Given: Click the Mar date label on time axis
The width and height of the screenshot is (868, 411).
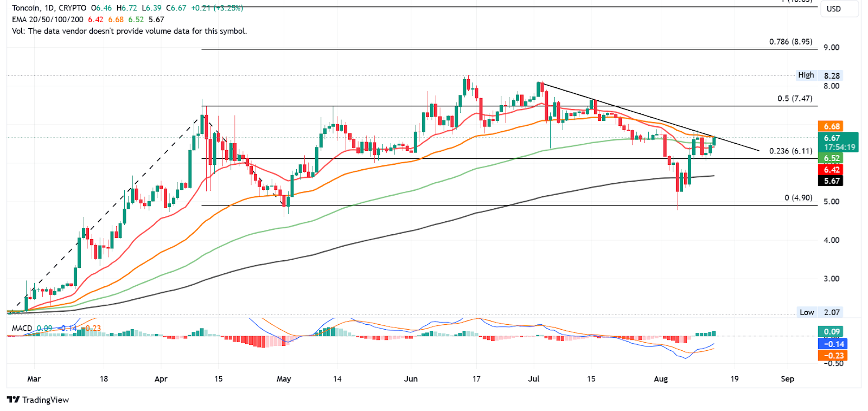Looking at the screenshot, I should [34, 379].
